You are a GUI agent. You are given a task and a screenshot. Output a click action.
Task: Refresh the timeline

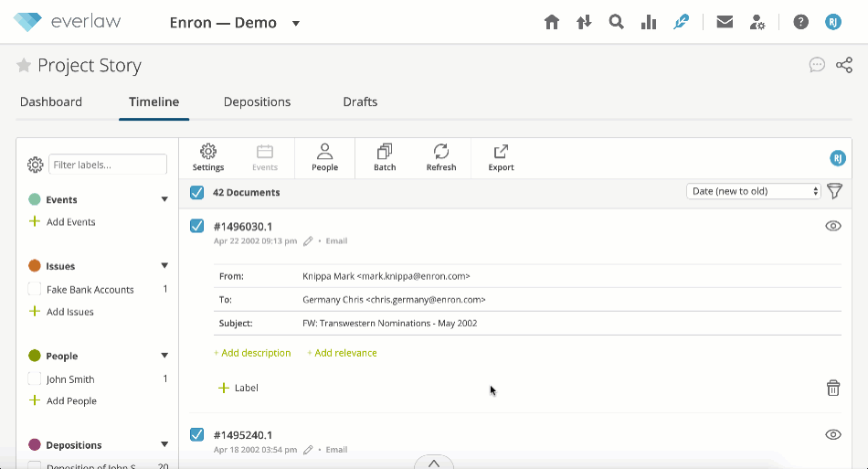[441, 158]
